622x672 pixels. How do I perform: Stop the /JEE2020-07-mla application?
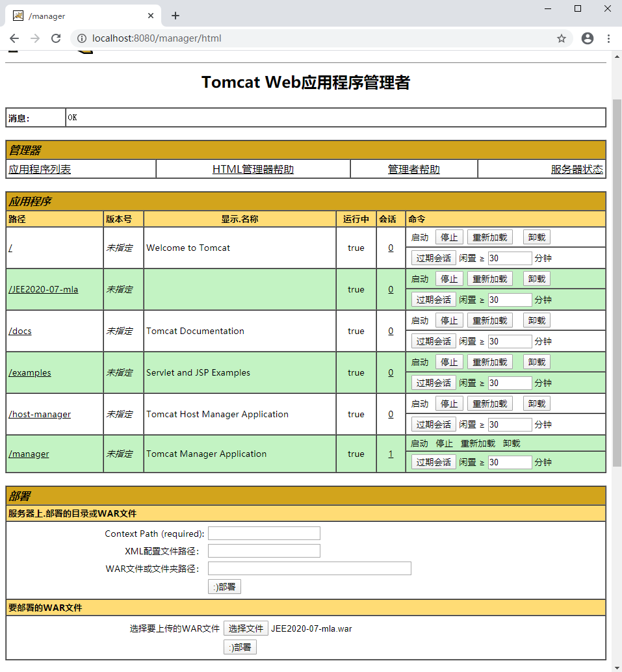pos(449,279)
